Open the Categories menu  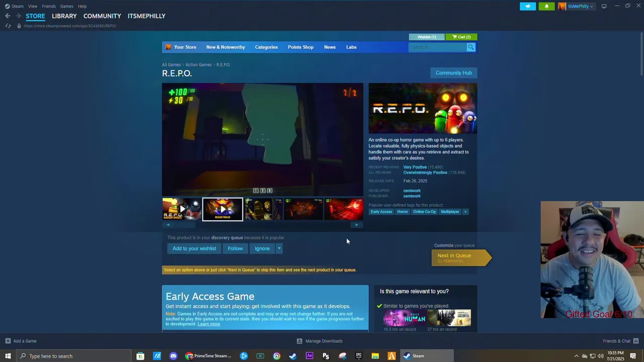click(x=266, y=47)
